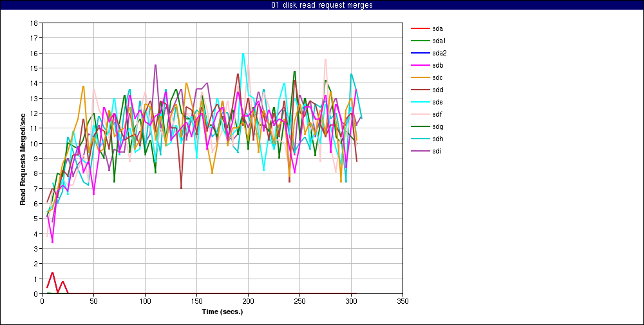The image size is (644, 325).
Task: Click the y-axis tick label 18
Action: pyautogui.click(x=35, y=23)
